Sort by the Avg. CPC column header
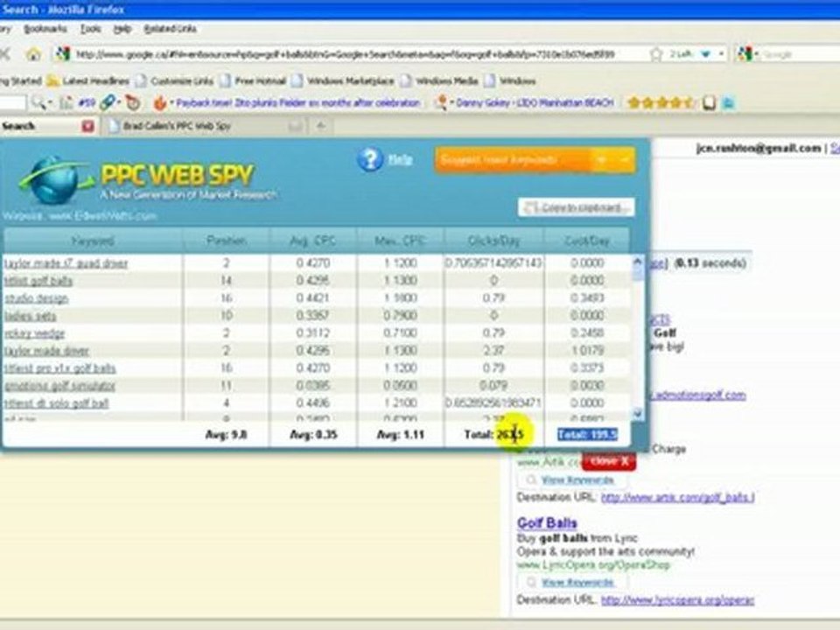Screen dimensions: 840x630 [313, 241]
